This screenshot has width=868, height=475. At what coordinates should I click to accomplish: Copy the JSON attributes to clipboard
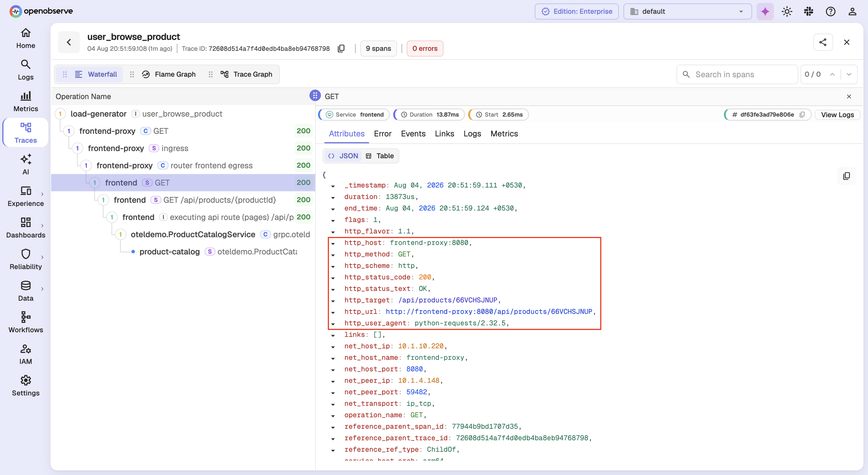(846, 176)
